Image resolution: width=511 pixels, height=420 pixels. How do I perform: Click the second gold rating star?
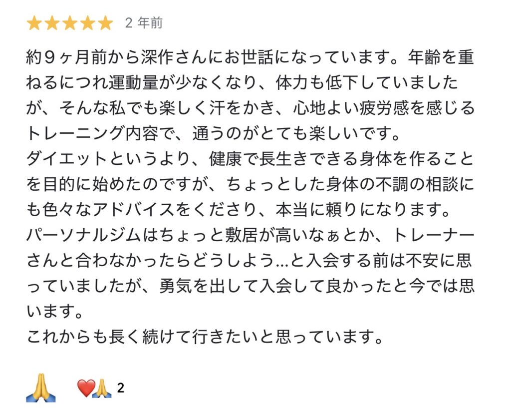(52, 23)
